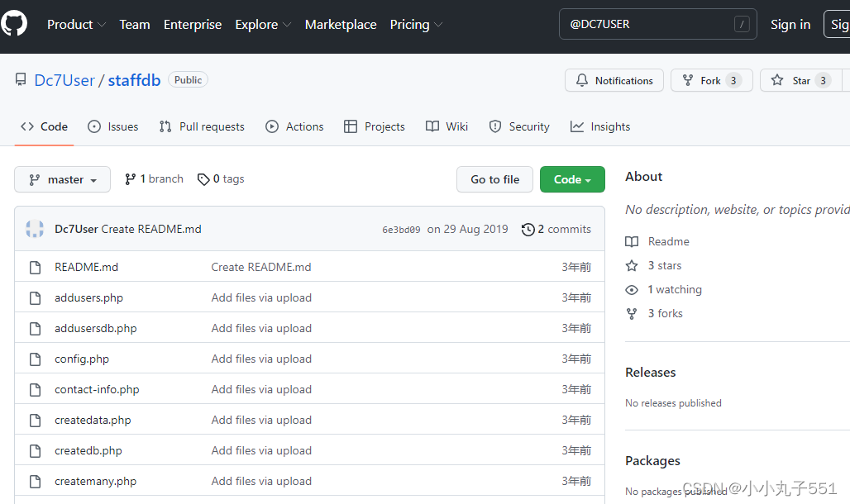Focus the search field containing @DC7USER
Image resolution: width=850 pixels, height=504 pixels.
pos(657,24)
